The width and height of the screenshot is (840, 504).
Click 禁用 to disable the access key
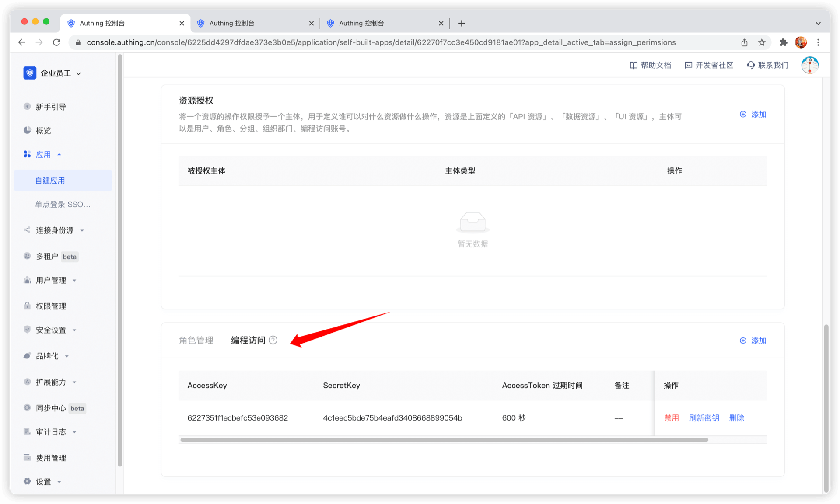[x=672, y=418]
